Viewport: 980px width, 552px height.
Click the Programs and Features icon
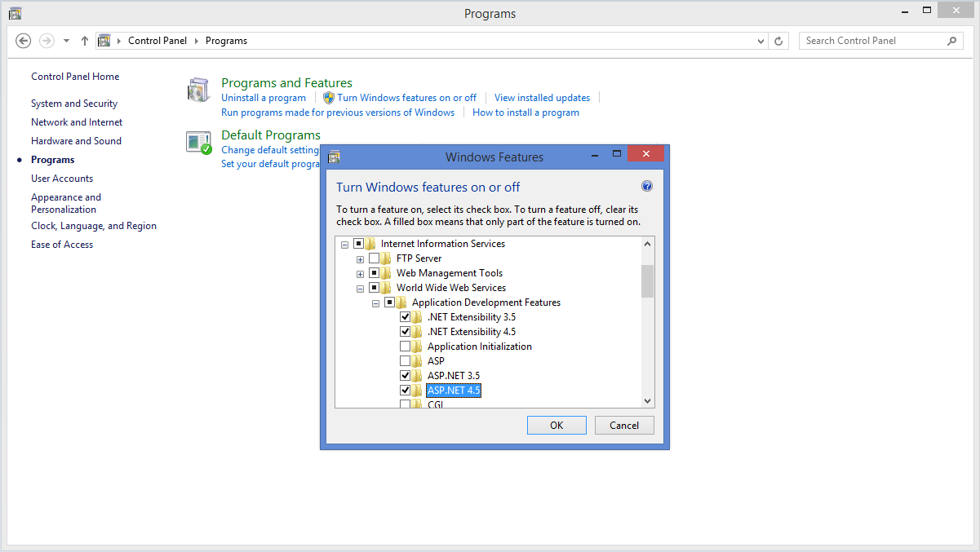click(x=198, y=91)
